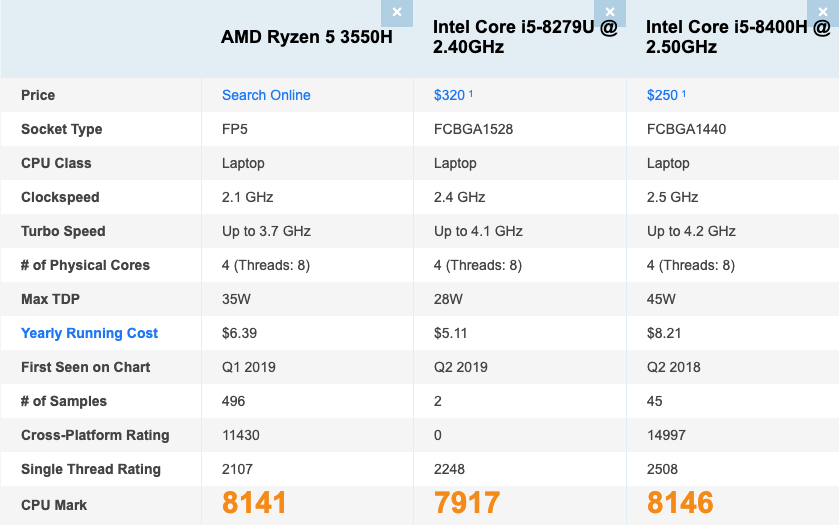This screenshot has width=839, height=525.
Task: Select running cost $8.21 cell
Action: tap(664, 333)
